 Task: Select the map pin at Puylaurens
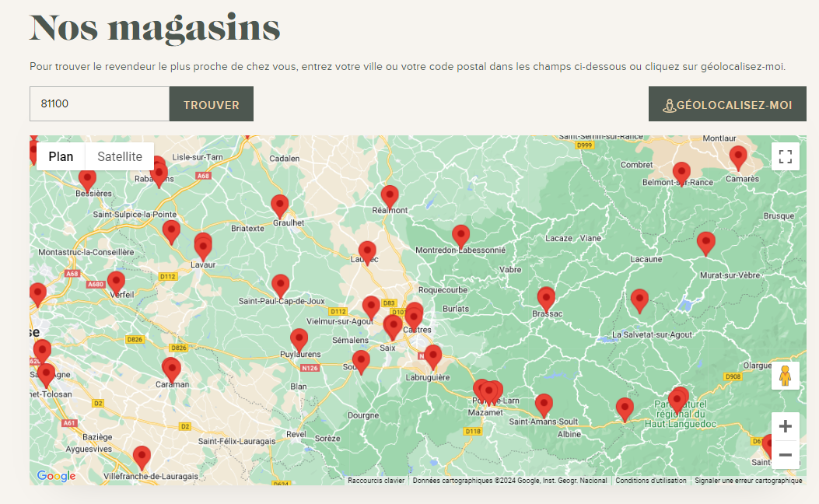[299, 340]
